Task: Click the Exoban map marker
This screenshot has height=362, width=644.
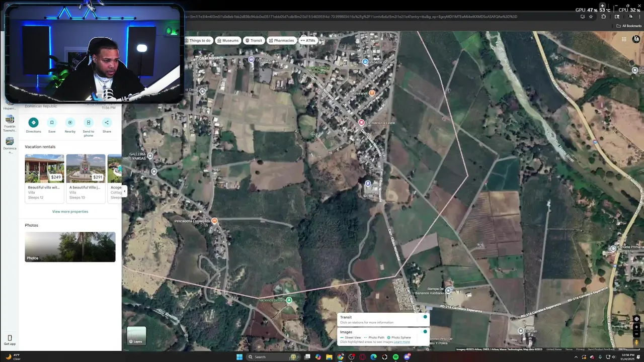Action: click(521, 330)
